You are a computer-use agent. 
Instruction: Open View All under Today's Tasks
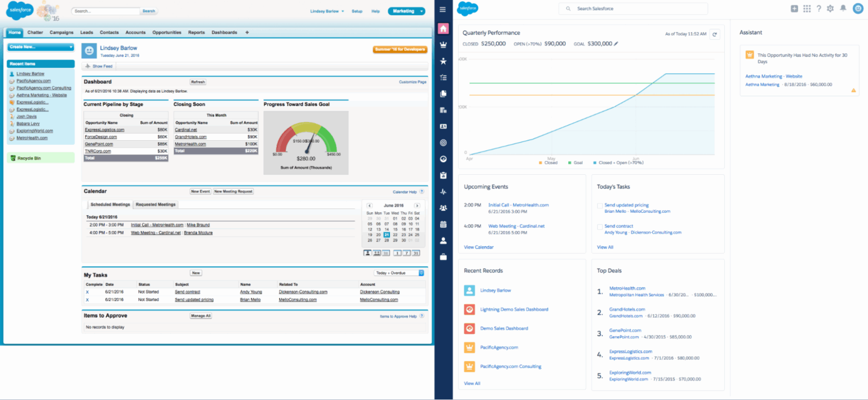pos(605,246)
